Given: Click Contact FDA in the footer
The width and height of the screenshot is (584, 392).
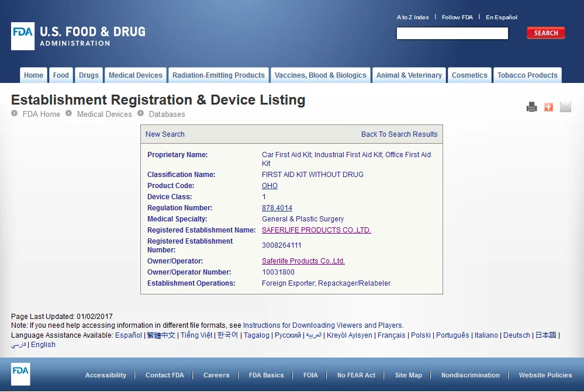Looking at the screenshot, I should (164, 375).
